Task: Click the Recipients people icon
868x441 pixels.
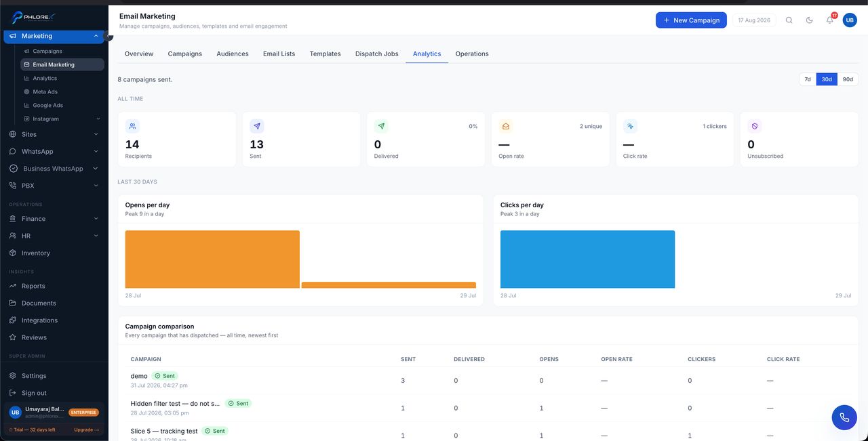Action: 132,126
